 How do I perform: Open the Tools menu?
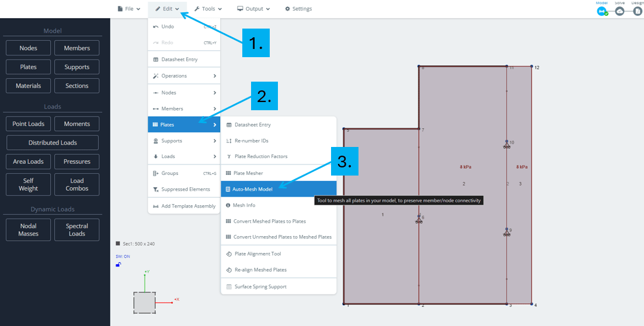tap(208, 9)
